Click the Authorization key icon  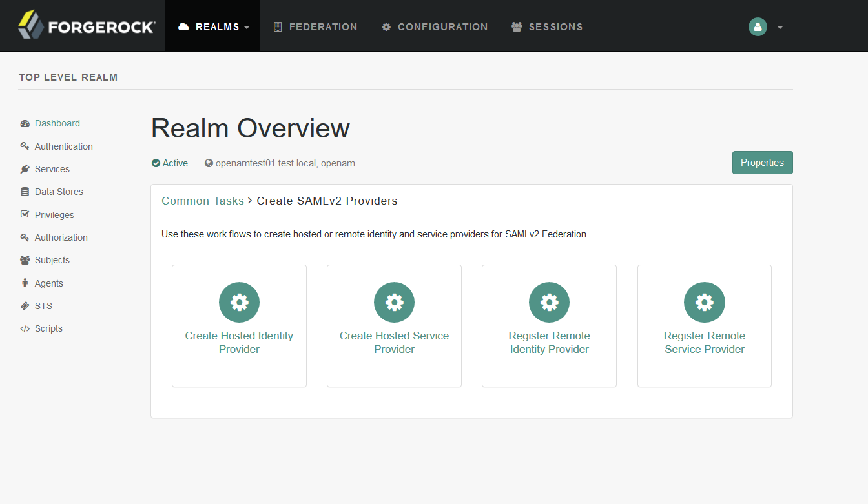click(x=25, y=237)
